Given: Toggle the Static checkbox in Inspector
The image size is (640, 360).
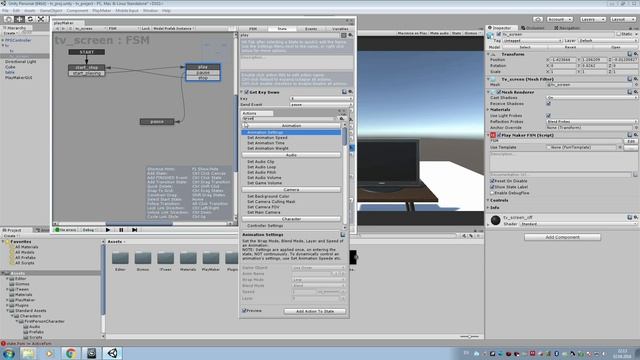Looking at the screenshot, I should point(619,34).
